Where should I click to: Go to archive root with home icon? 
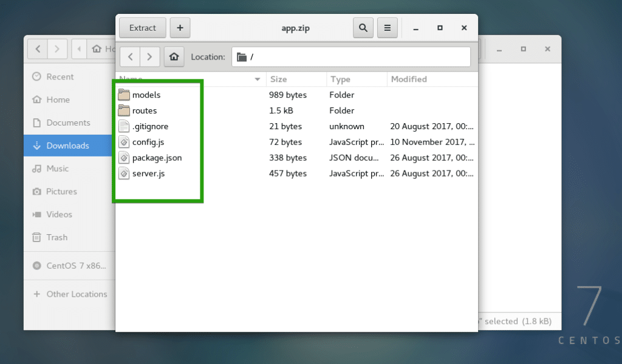(x=174, y=56)
